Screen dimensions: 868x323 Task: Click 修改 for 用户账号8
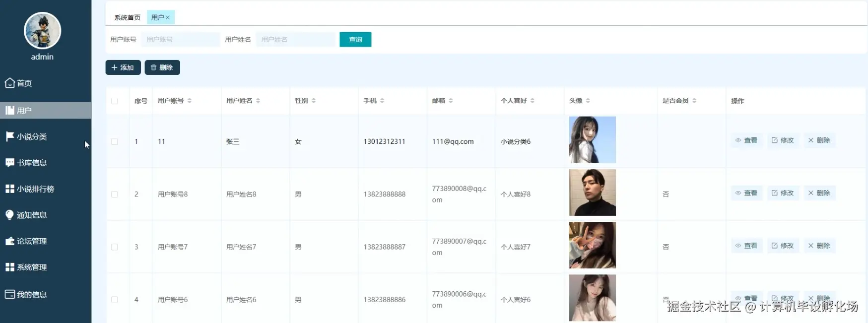[x=783, y=193]
